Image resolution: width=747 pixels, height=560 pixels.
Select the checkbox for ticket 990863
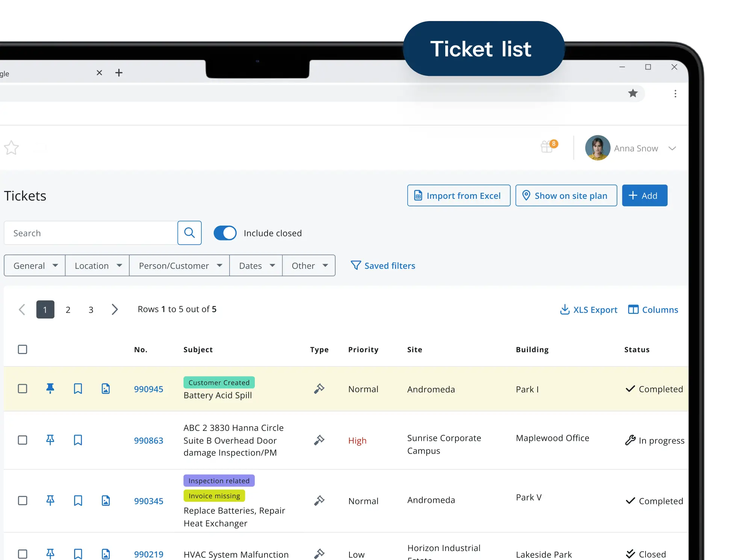pos(23,440)
